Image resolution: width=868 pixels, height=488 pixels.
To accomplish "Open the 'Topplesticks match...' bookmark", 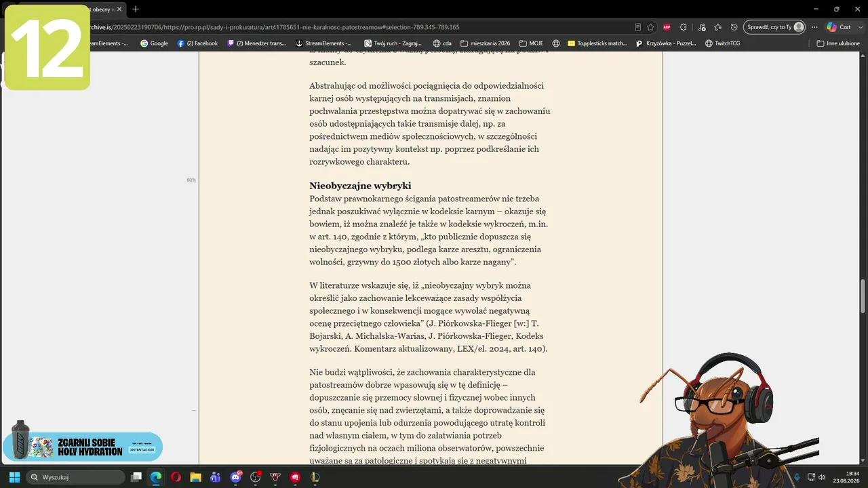I will pyautogui.click(x=597, y=43).
